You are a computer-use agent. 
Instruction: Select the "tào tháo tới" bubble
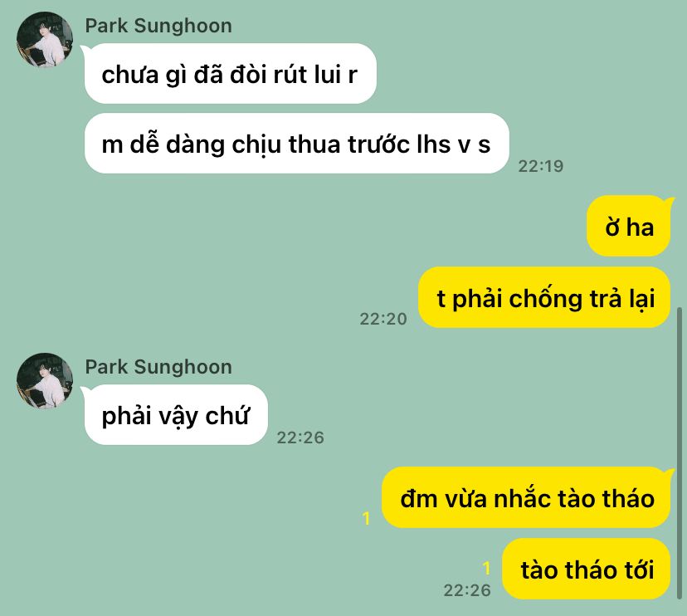click(587, 569)
